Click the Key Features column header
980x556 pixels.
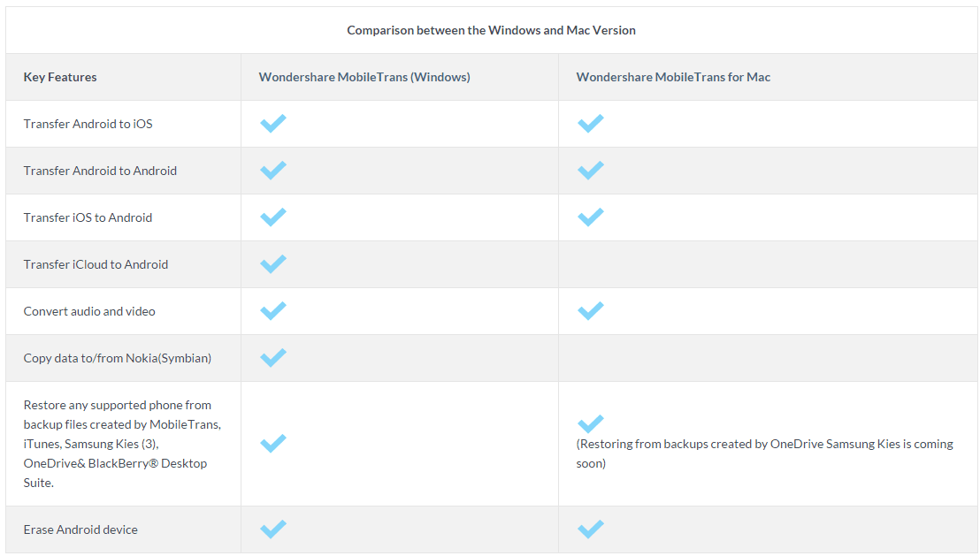coord(60,77)
